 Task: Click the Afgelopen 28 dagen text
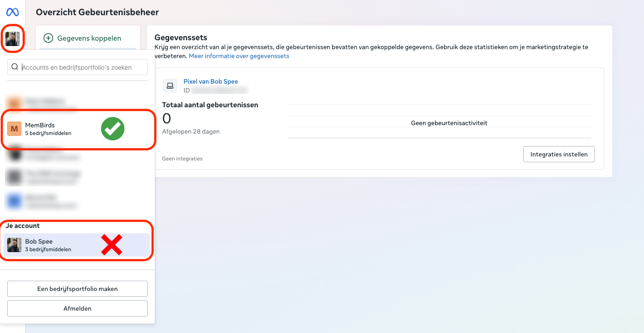(x=191, y=132)
